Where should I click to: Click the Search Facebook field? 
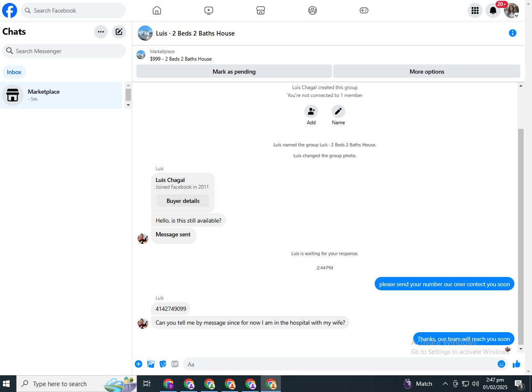click(73, 10)
